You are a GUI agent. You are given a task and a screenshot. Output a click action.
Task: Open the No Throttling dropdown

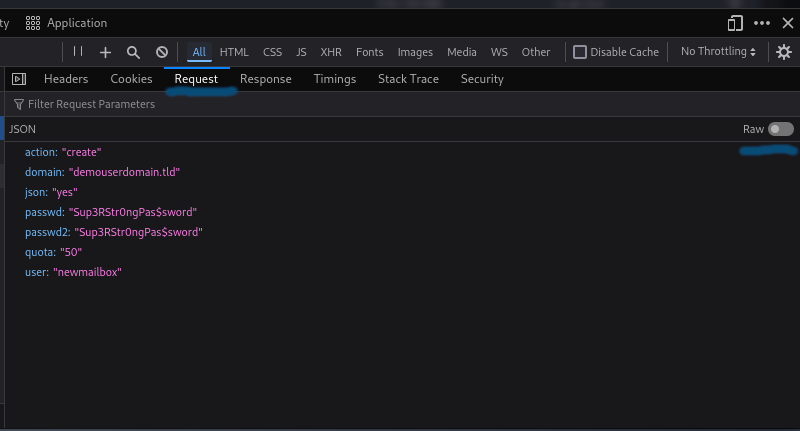click(x=718, y=52)
